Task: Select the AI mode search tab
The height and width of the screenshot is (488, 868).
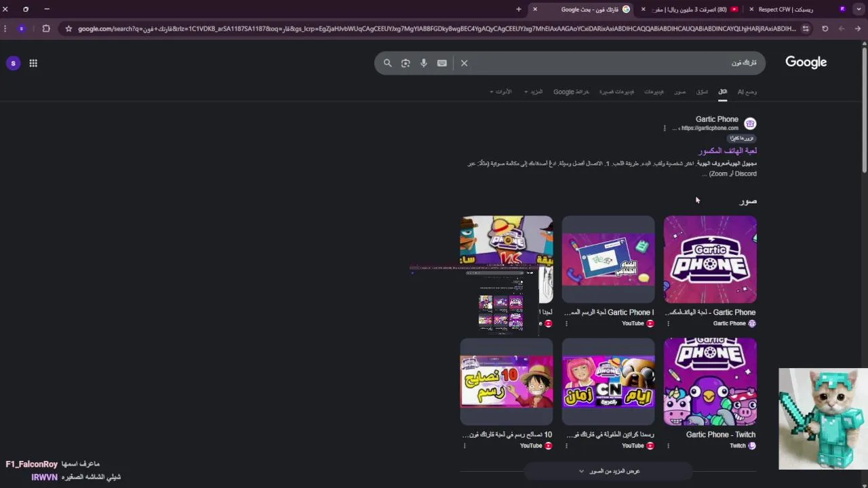Action: coord(747,91)
